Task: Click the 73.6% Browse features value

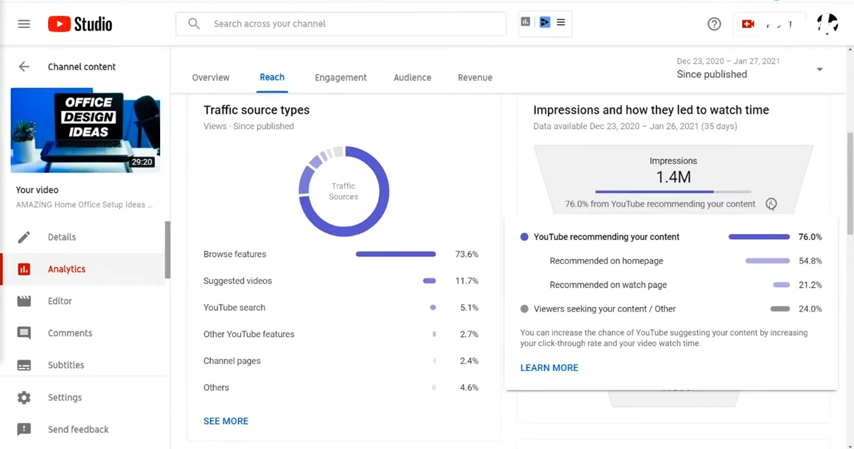Action: pyautogui.click(x=467, y=254)
